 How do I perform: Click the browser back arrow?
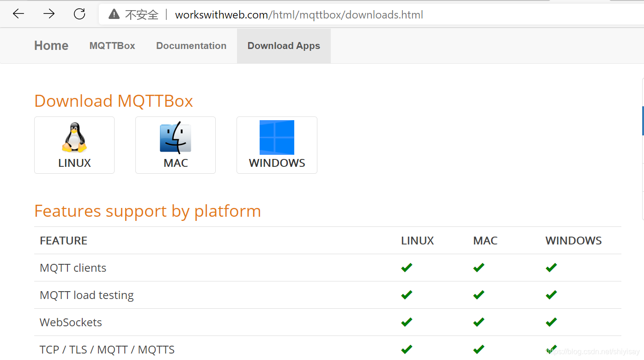tap(18, 14)
